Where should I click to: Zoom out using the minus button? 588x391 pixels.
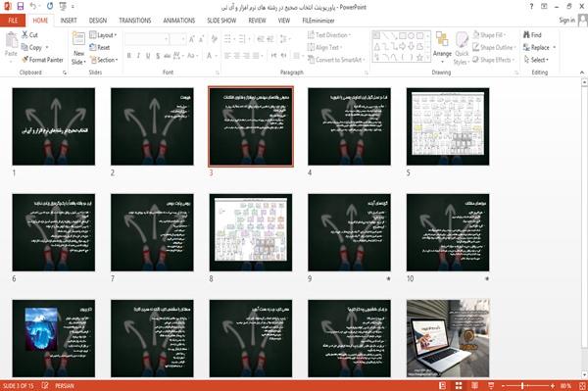tap(504, 386)
